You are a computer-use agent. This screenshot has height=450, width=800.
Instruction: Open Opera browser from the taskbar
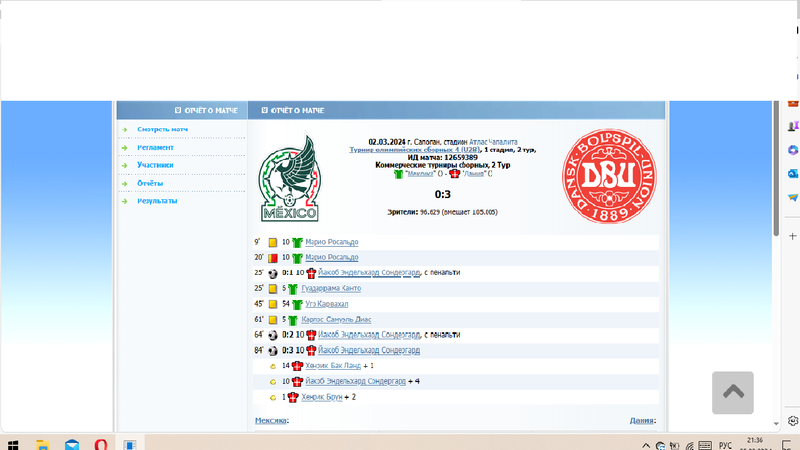pyautogui.click(x=101, y=445)
